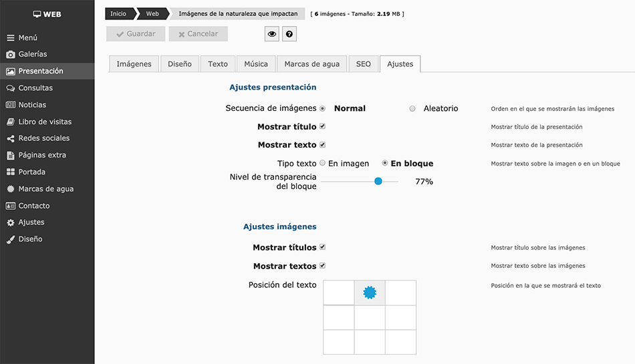Select bottom-right text position cell

(x=400, y=342)
